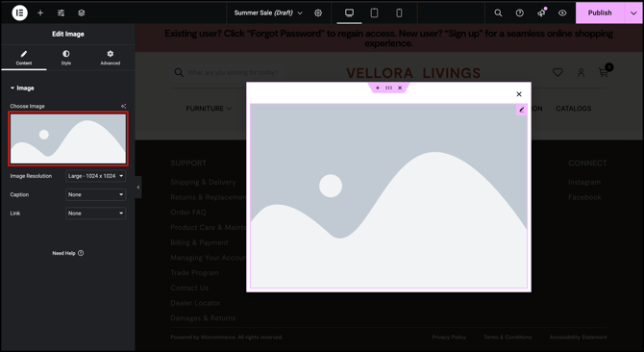Click the AI sparkle icon beside Choose Image
Screen dimensions: 644x352
pyautogui.click(x=123, y=106)
